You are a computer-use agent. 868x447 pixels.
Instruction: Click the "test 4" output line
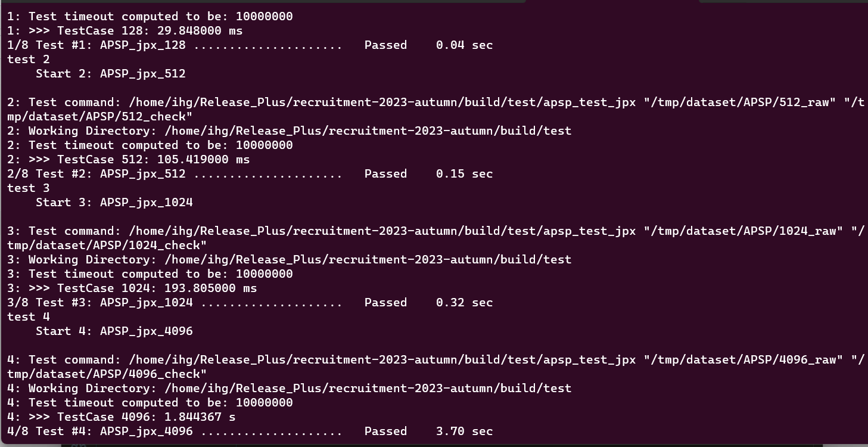[29, 316]
